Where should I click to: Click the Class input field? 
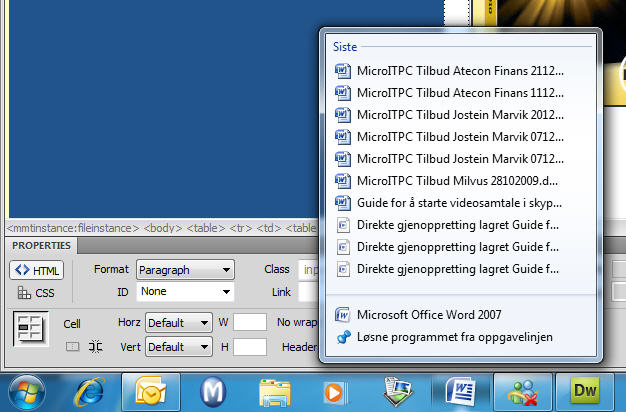309,270
